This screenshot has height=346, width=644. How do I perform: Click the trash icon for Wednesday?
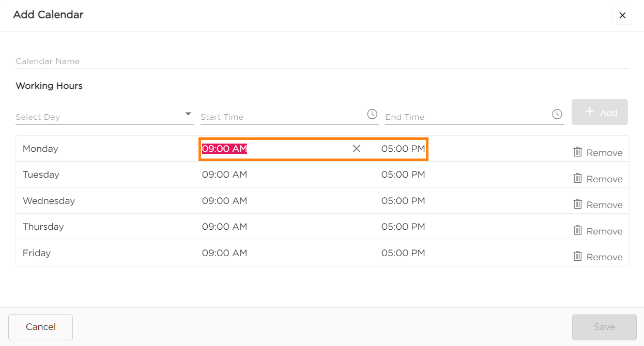coord(578,204)
